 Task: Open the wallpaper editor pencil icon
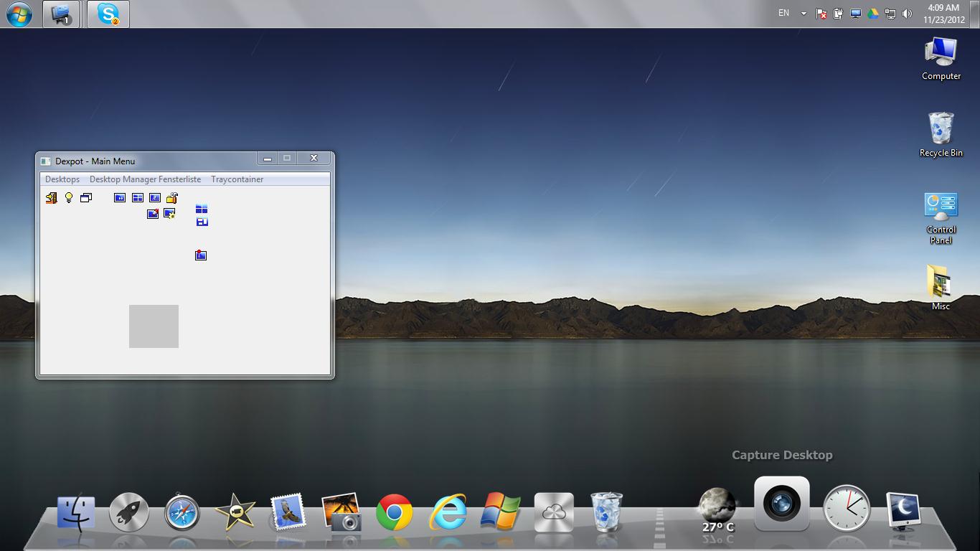click(153, 213)
